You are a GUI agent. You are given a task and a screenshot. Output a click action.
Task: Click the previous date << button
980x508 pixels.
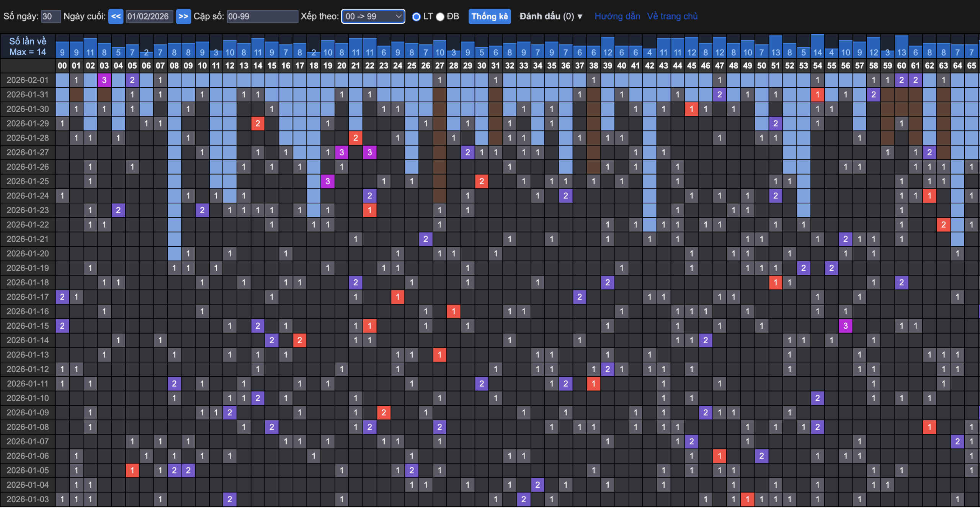coord(116,16)
